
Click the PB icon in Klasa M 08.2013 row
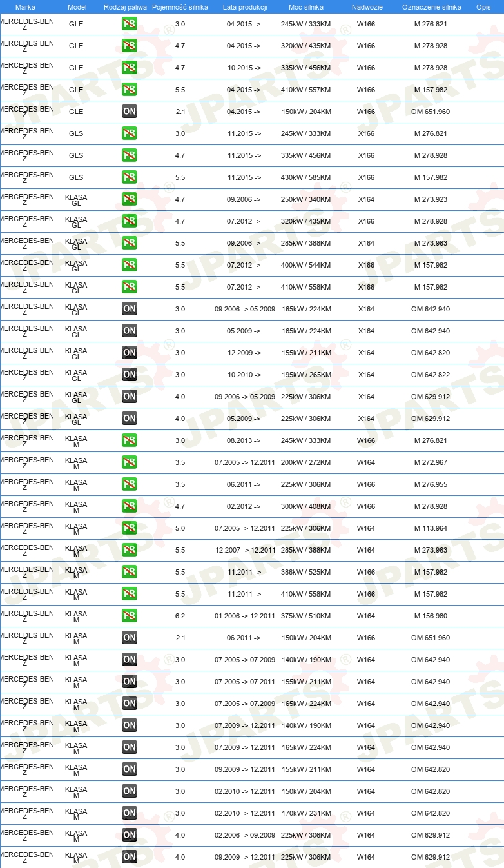[130, 440]
